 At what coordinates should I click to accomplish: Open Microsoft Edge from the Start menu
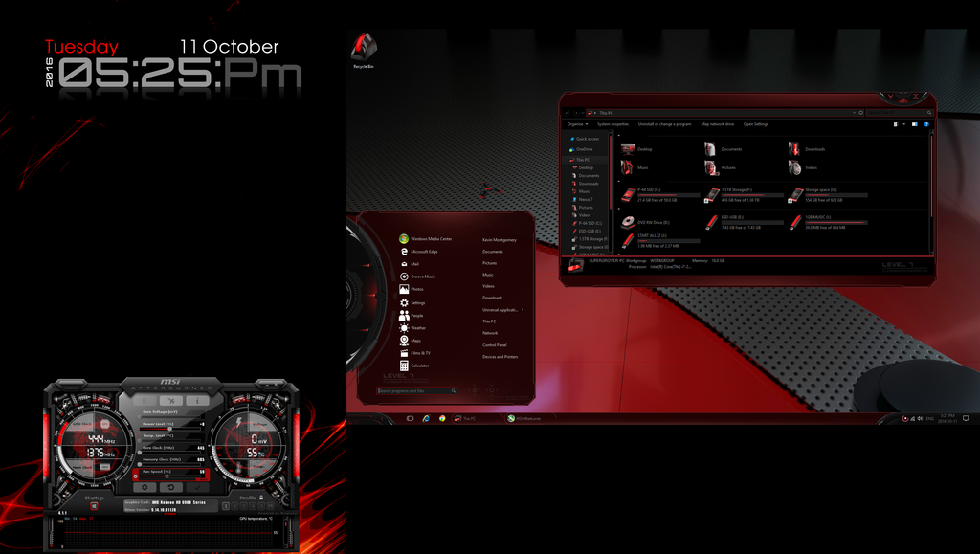pos(424,251)
